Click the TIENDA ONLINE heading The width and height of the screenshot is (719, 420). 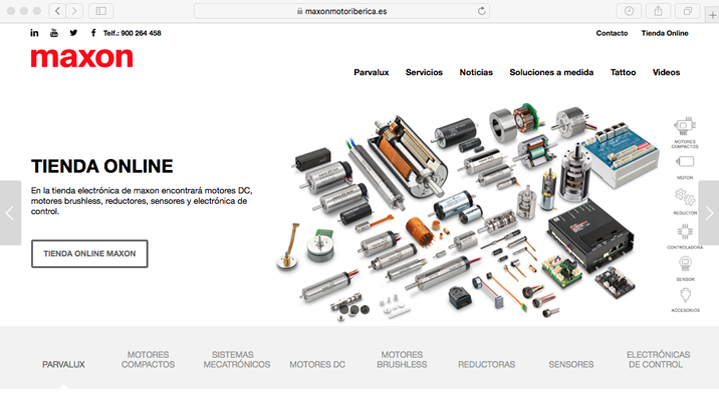(x=102, y=166)
